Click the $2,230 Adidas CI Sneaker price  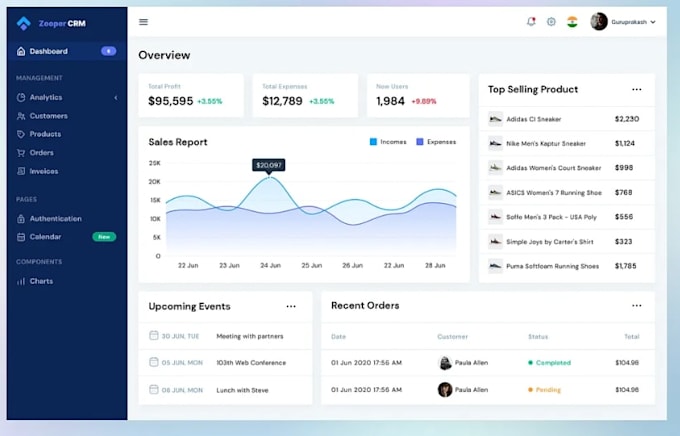pos(627,119)
